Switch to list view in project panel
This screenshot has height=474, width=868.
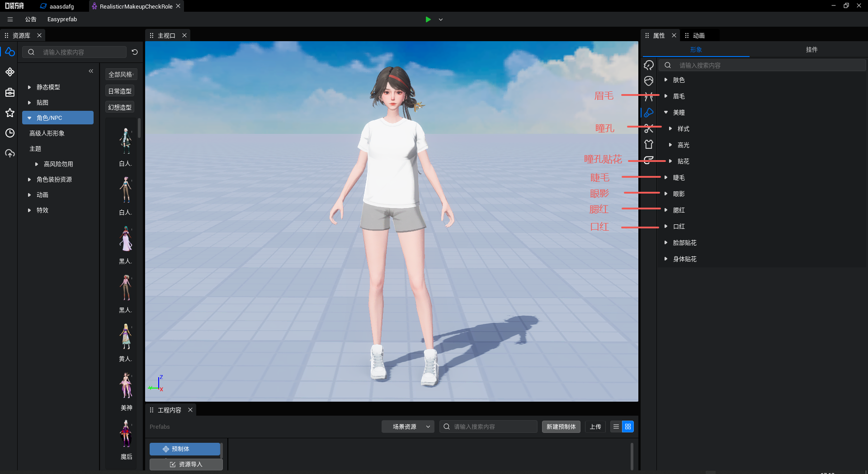pos(616,427)
